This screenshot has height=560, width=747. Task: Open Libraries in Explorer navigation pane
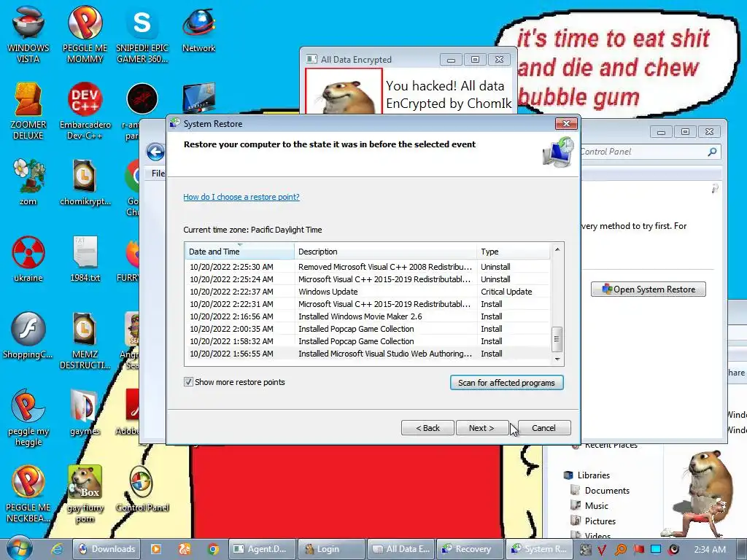coord(593,475)
